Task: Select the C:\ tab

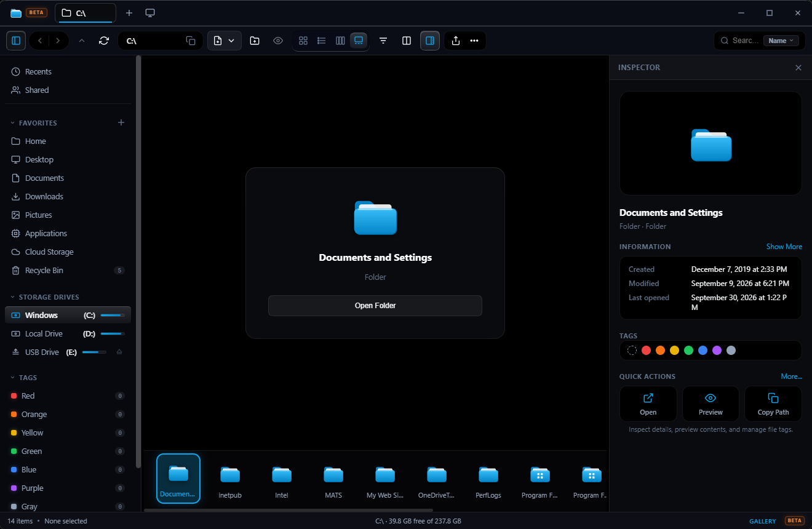Action: click(85, 13)
